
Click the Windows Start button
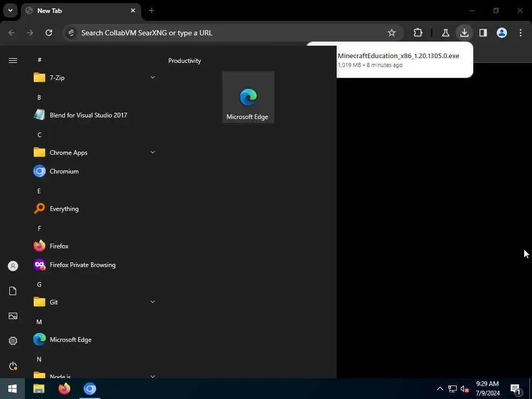click(x=12, y=389)
